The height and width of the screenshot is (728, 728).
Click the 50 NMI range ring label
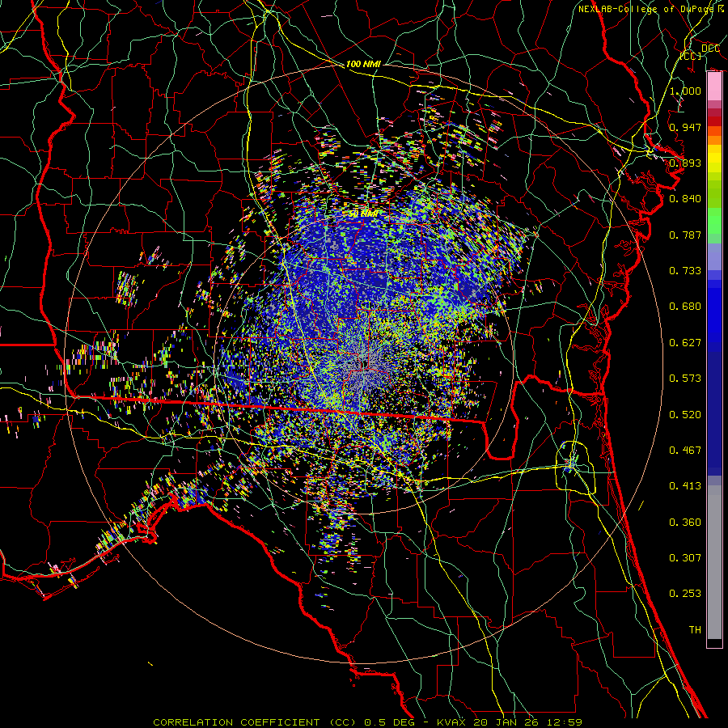(x=363, y=214)
